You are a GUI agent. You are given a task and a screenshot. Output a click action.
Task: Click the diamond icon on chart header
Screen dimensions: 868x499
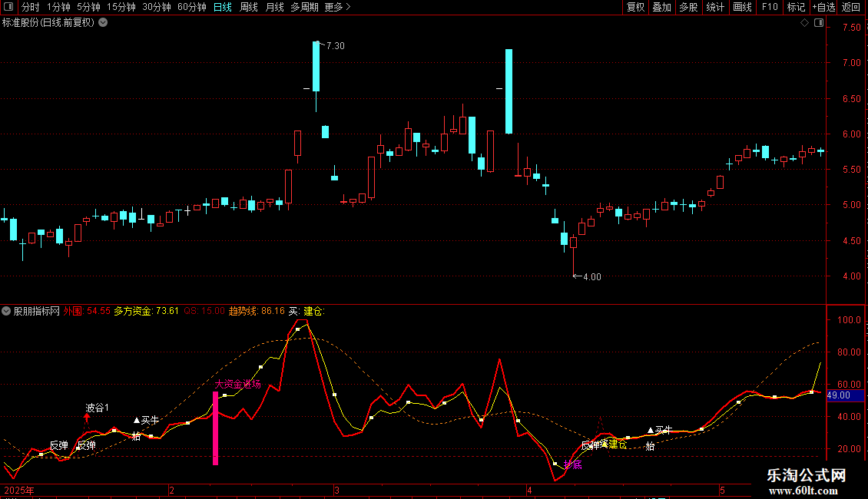[x=804, y=23]
